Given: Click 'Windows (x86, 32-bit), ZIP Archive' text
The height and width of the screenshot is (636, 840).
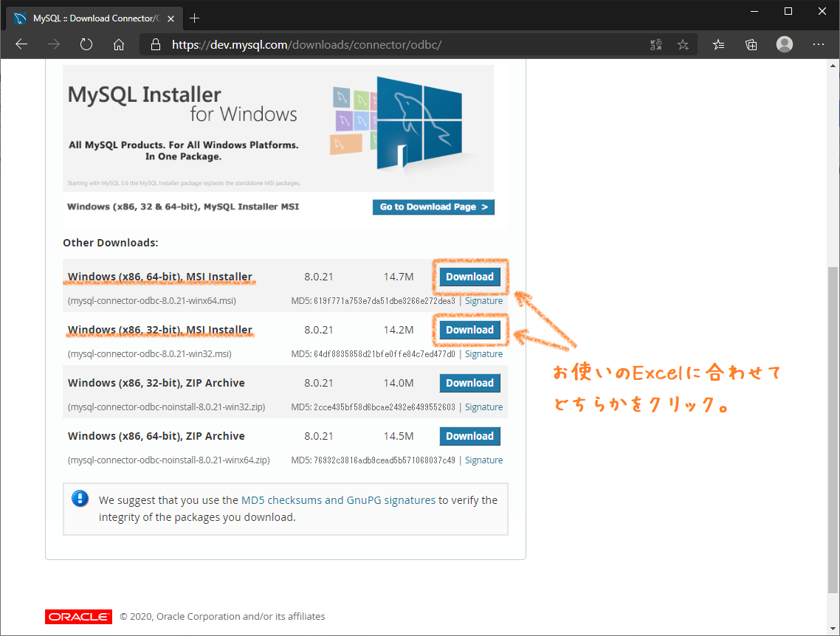Looking at the screenshot, I should 156,383.
